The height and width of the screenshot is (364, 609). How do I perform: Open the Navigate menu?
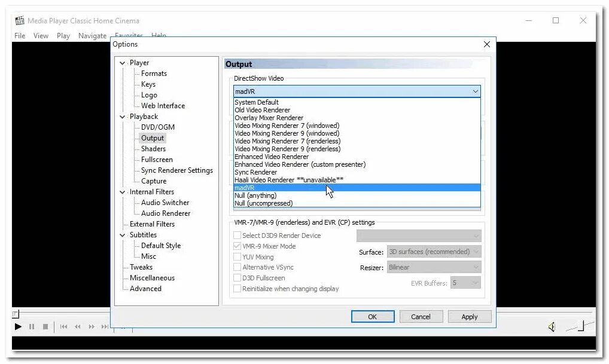pyautogui.click(x=93, y=36)
